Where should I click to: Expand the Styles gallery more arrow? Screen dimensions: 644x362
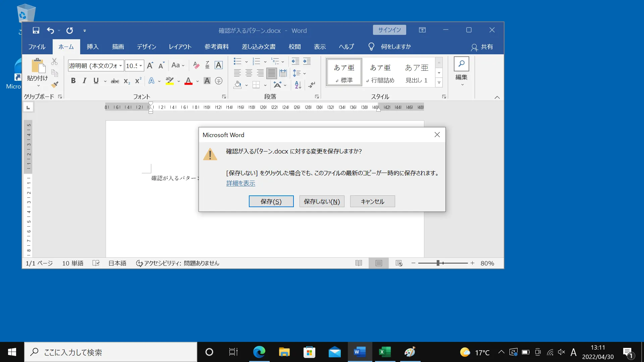tap(439, 82)
